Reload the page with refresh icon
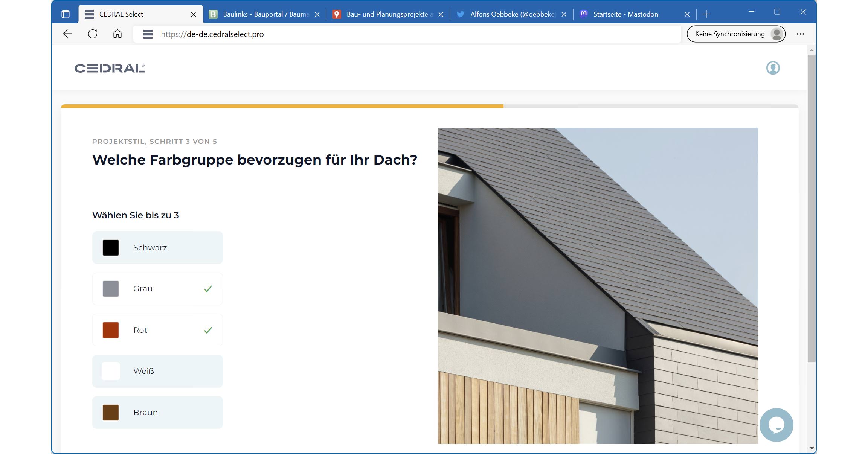868x454 pixels. [x=93, y=34]
